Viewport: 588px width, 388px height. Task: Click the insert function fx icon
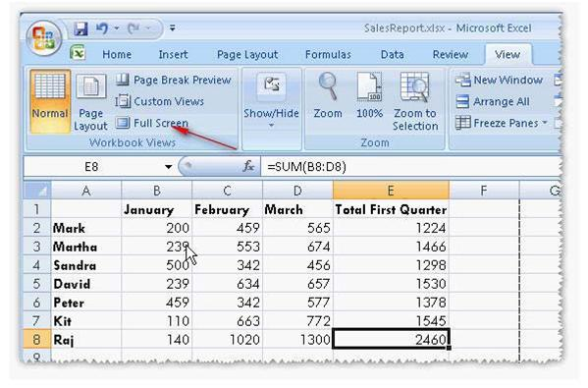tap(248, 166)
